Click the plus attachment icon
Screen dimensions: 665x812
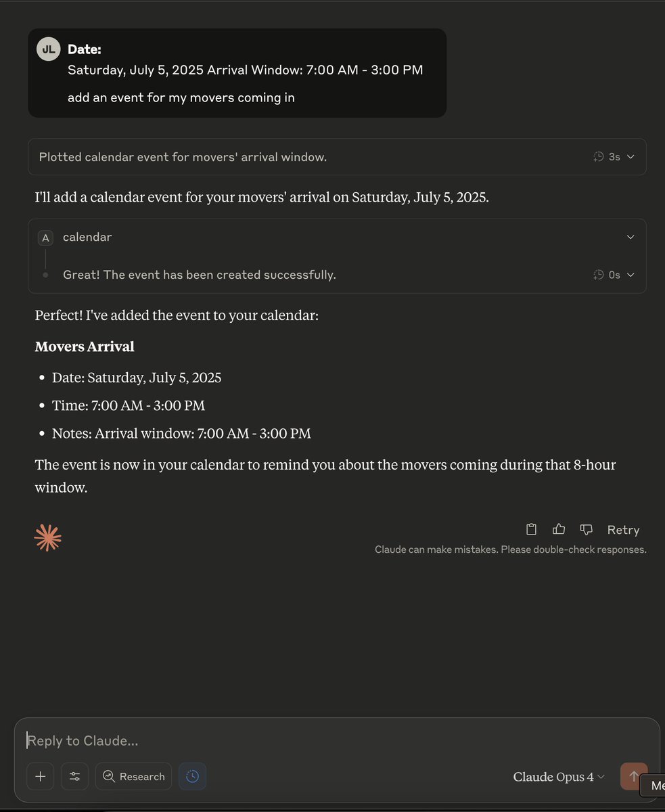41,776
